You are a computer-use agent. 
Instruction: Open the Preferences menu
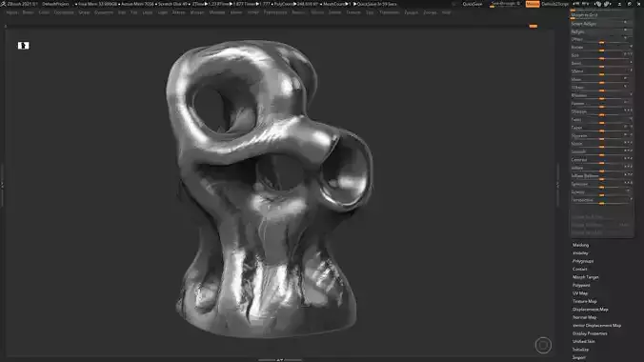275,12
